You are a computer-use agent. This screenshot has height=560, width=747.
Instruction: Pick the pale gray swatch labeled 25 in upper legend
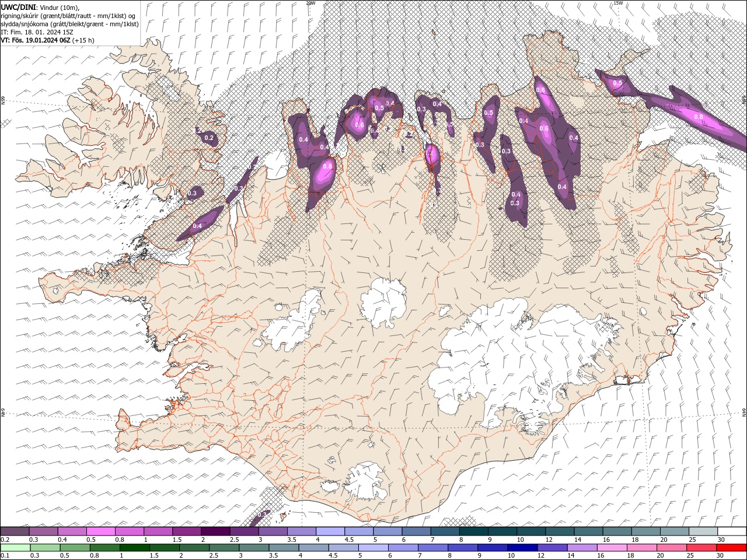pyautogui.click(x=703, y=531)
